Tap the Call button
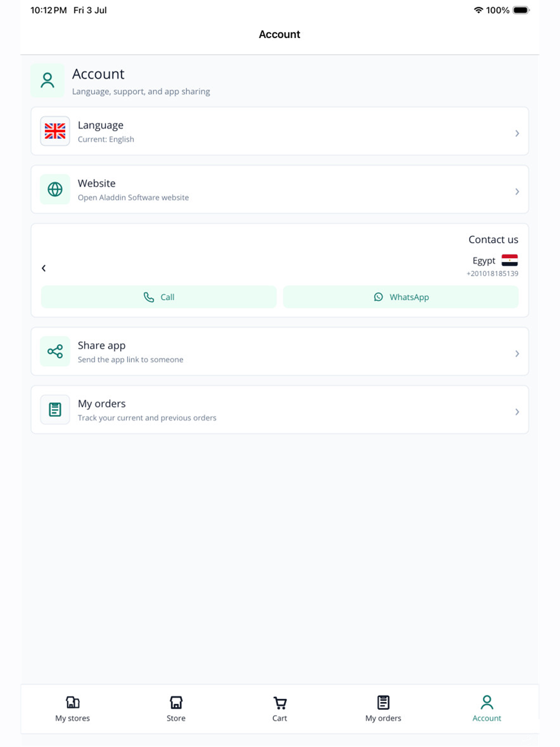Screen dimensions: 560x747 (159, 297)
